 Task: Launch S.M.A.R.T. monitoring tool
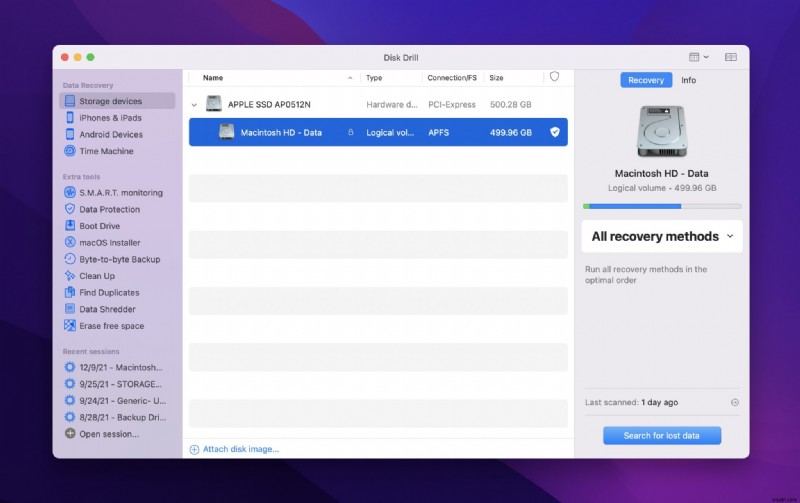tap(120, 193)
